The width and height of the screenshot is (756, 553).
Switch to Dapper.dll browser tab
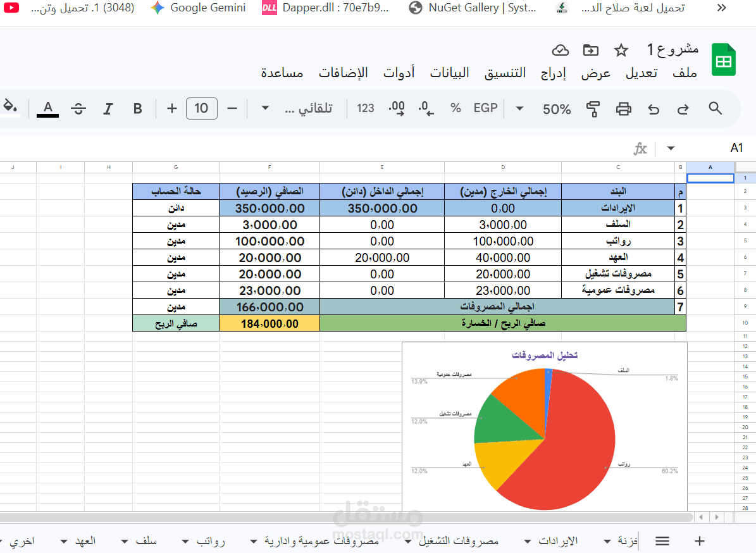pos(325,8)
